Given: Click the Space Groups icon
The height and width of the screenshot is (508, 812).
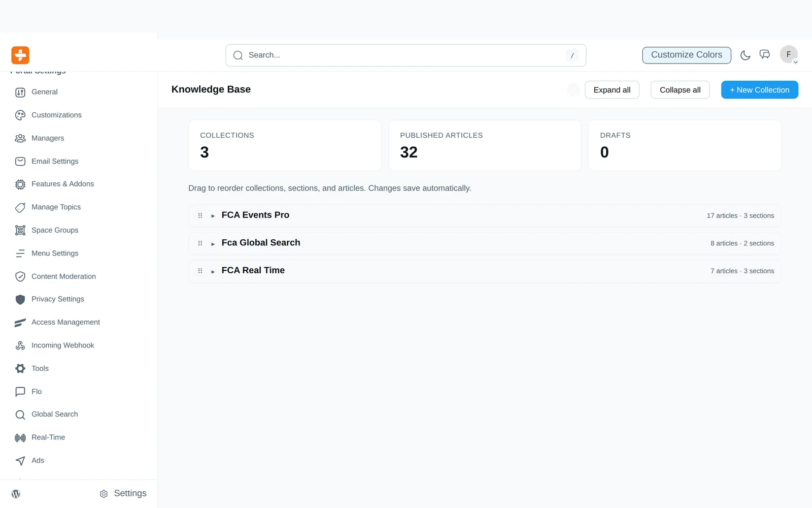Looking at the screenshot, I should 20,231.
